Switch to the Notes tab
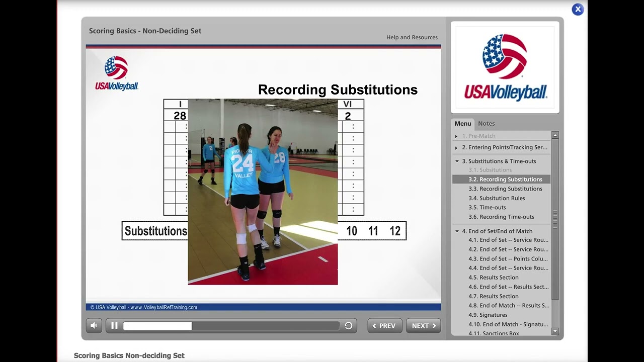Screen dimensions: 644x362 (486, 123)
